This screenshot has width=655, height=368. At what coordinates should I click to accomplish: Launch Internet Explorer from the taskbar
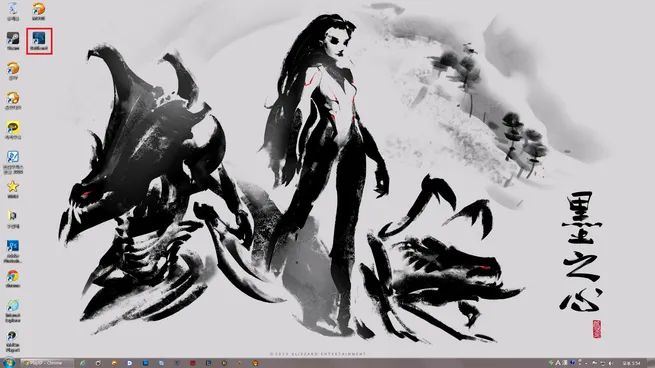(83, 363)
